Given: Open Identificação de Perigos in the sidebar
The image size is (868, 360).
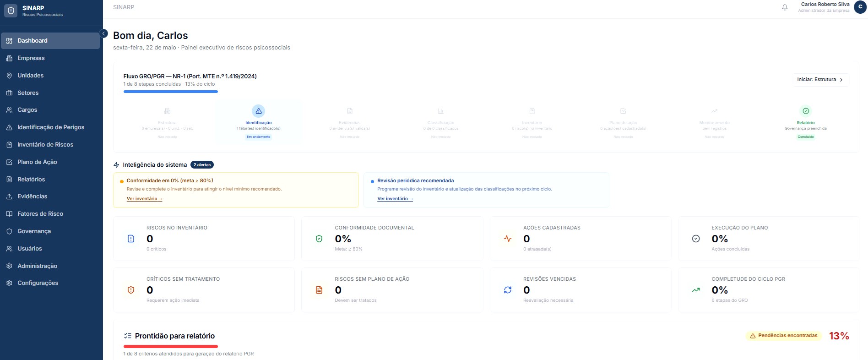Looking at the screenshot, I should (x=50, y=127).
